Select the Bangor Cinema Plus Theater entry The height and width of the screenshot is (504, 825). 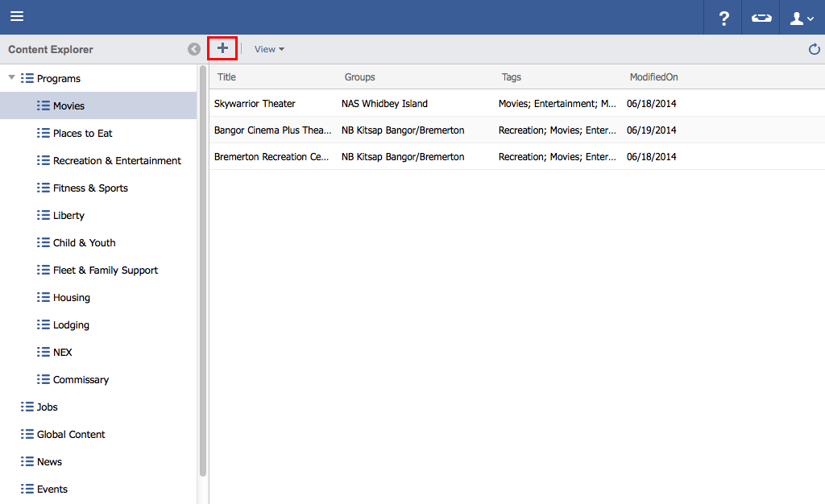(x=272, y=130)
